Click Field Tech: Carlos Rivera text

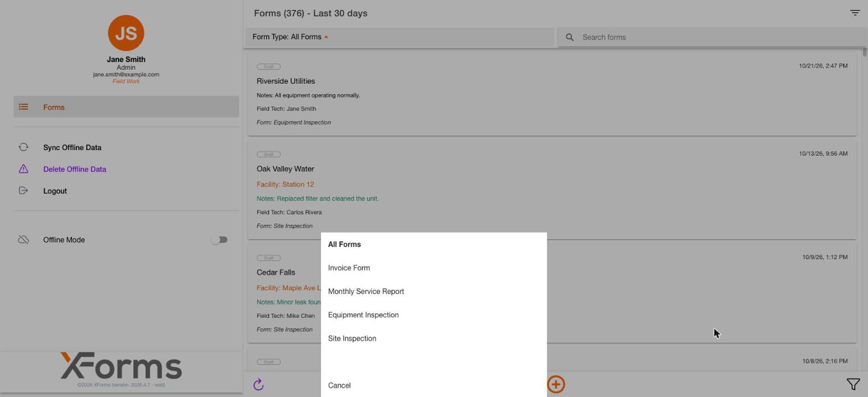coord(289,212)
